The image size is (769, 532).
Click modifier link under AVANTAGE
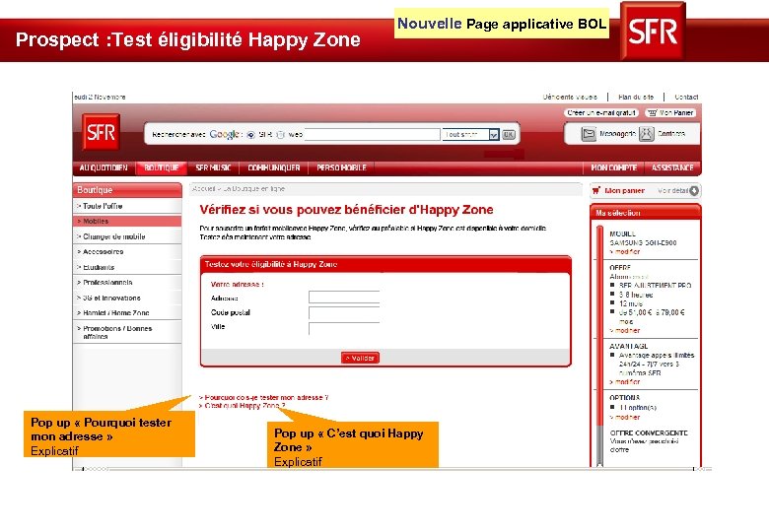point(625,382)
